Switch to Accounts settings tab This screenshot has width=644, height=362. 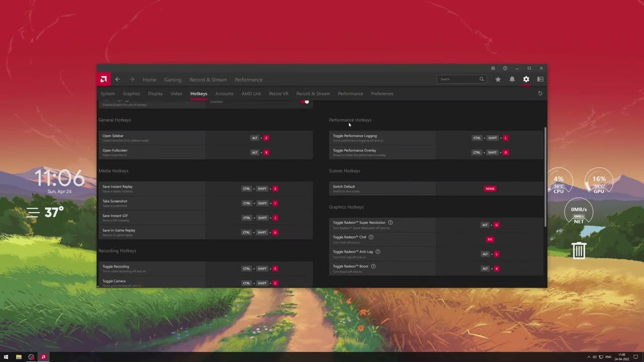click(224, 94)
